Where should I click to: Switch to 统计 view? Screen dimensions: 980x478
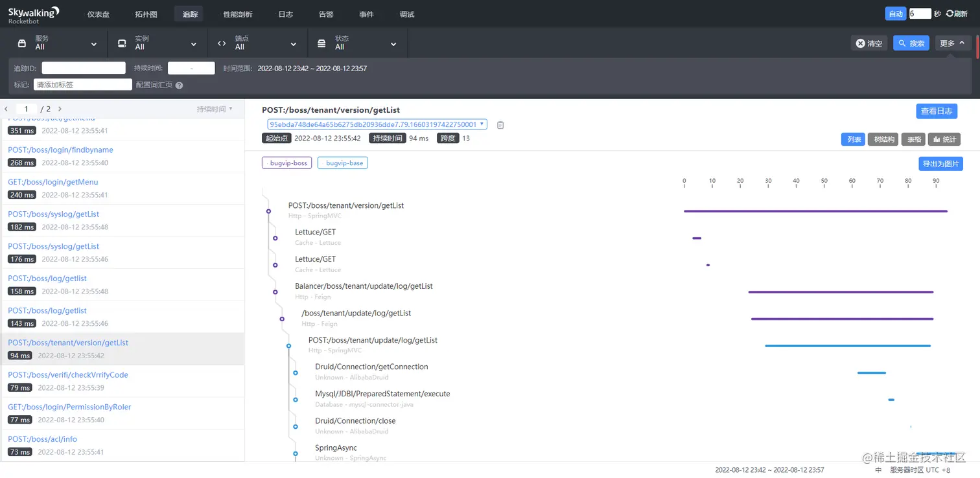tap(944, 139)
